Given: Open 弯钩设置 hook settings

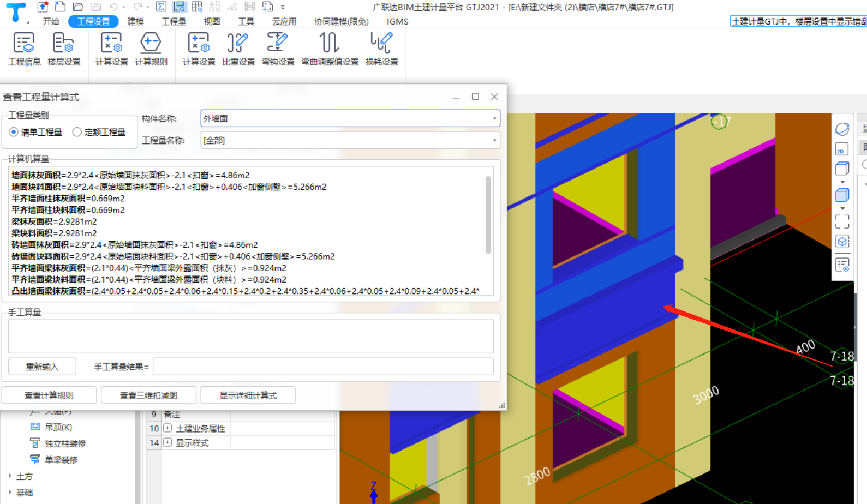Looking at the screenshot, I should pyautogui.click(x=278, y=49).
